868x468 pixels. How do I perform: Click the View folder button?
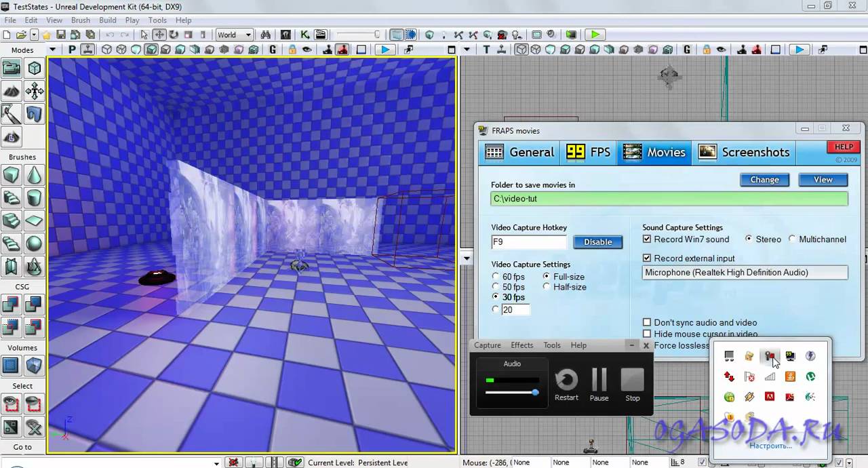(x=823, y=180)
